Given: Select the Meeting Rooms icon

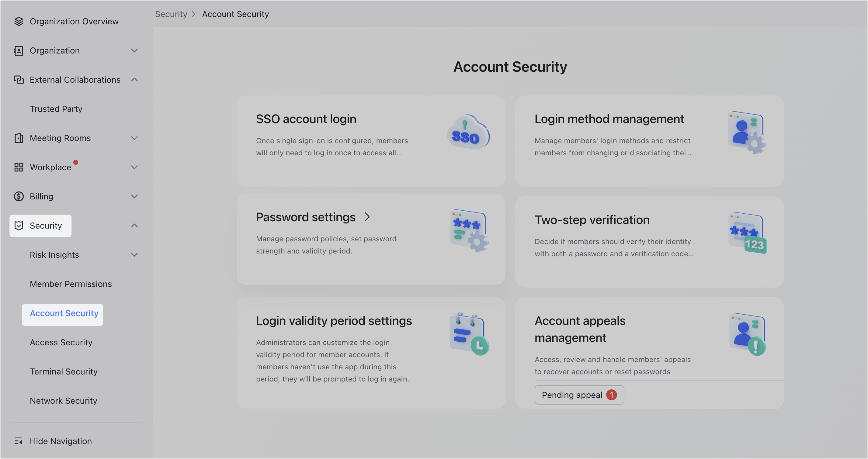Looking at the screenshot, I should tap(19, 138).
